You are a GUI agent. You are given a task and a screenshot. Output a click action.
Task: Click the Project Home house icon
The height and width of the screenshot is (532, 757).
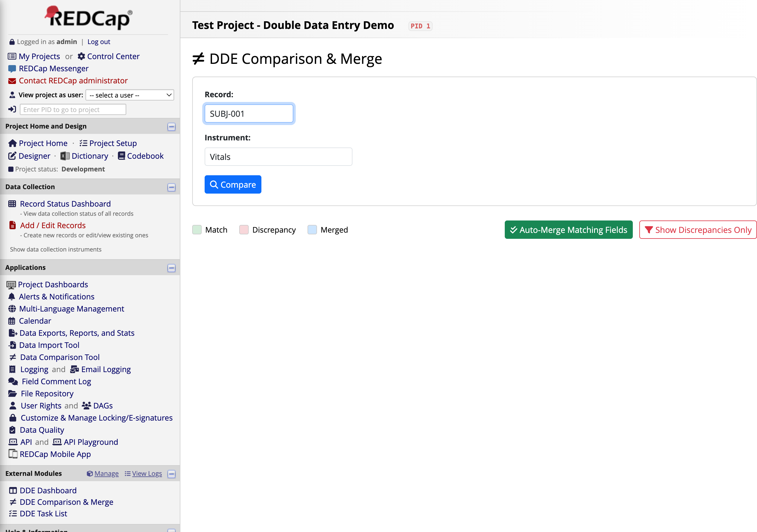[12, 143]
